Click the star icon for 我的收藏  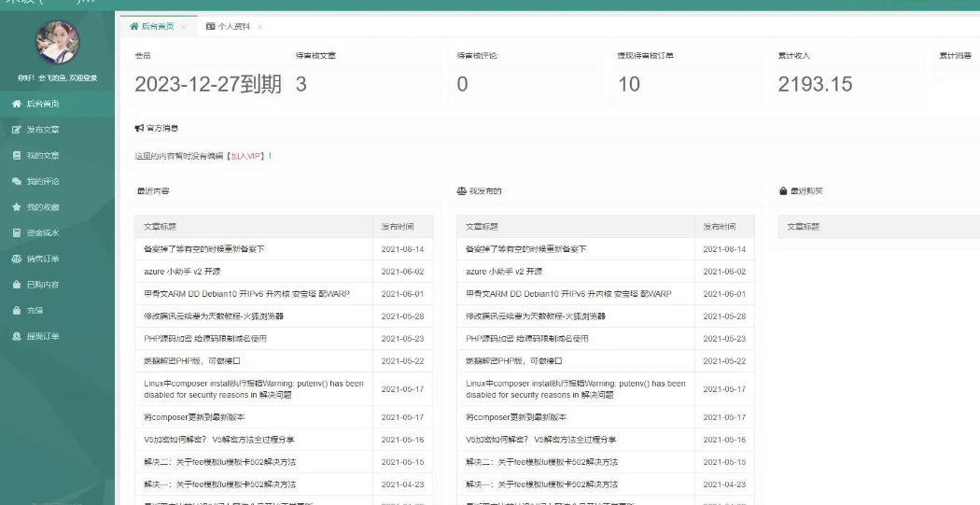point(17,206)
